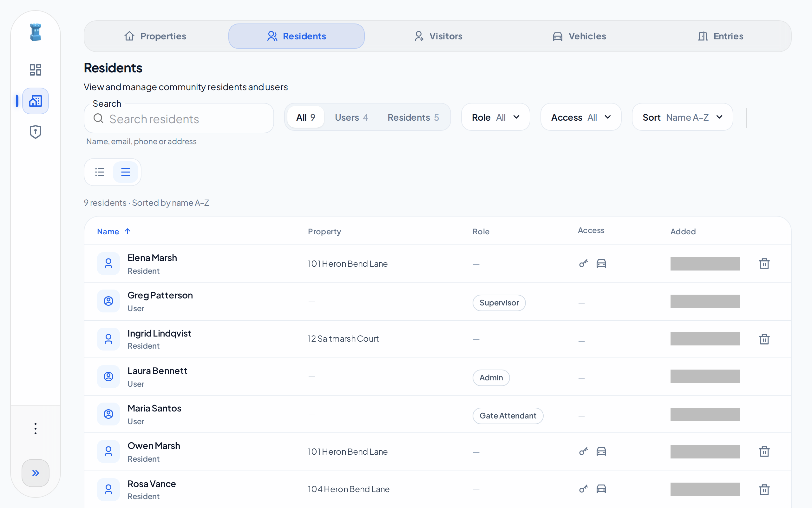Select the Residents tab
812x508 pixels.
[x=296, y=36]
